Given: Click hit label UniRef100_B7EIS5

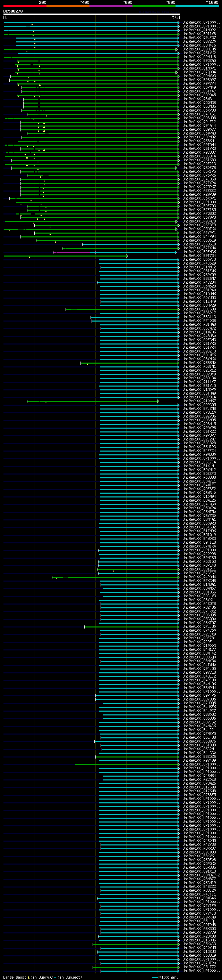Looking at the screenshot, I should (199, 210).
